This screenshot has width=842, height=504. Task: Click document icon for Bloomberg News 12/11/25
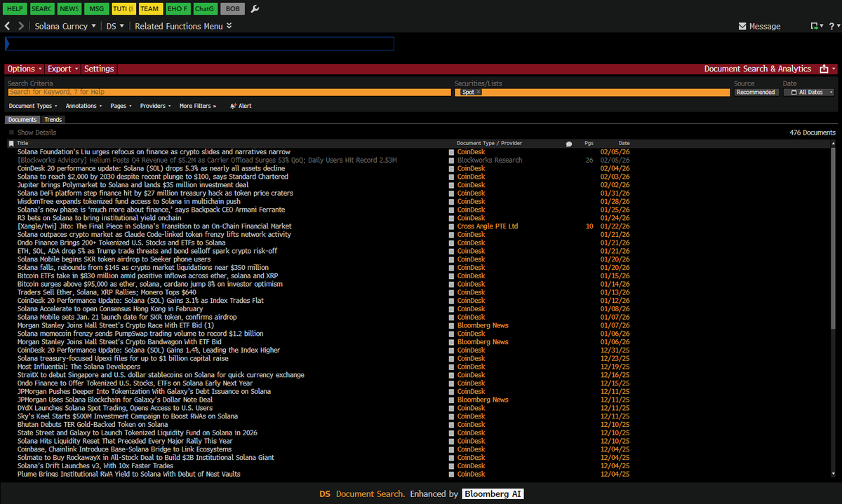[x=452, y=400]
